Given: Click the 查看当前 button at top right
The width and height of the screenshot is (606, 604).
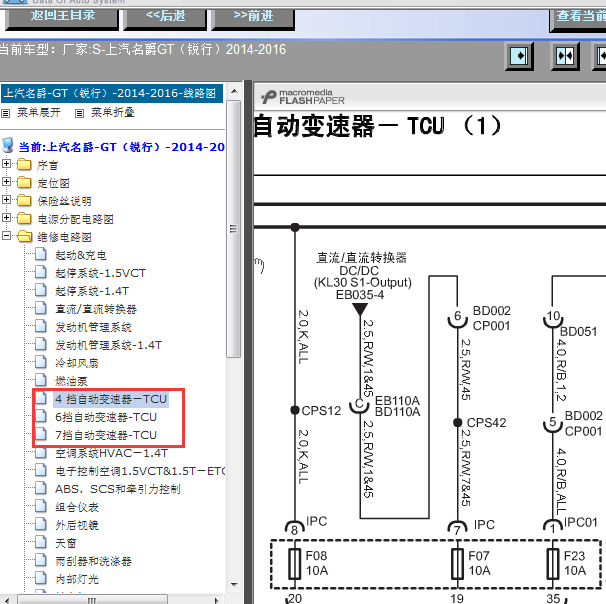Looking at the screenshot, I should click(578, 19).
